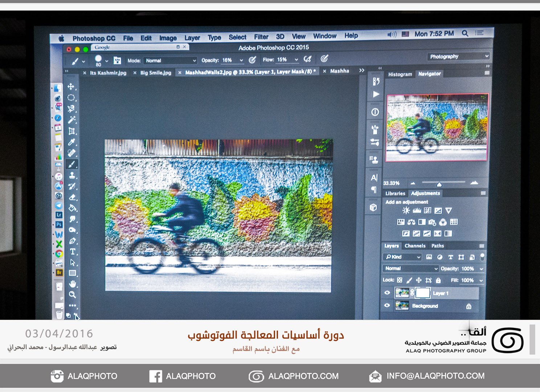The image size is (540, 392).
Task: Open the Filter menu
Action: [261, 37]
